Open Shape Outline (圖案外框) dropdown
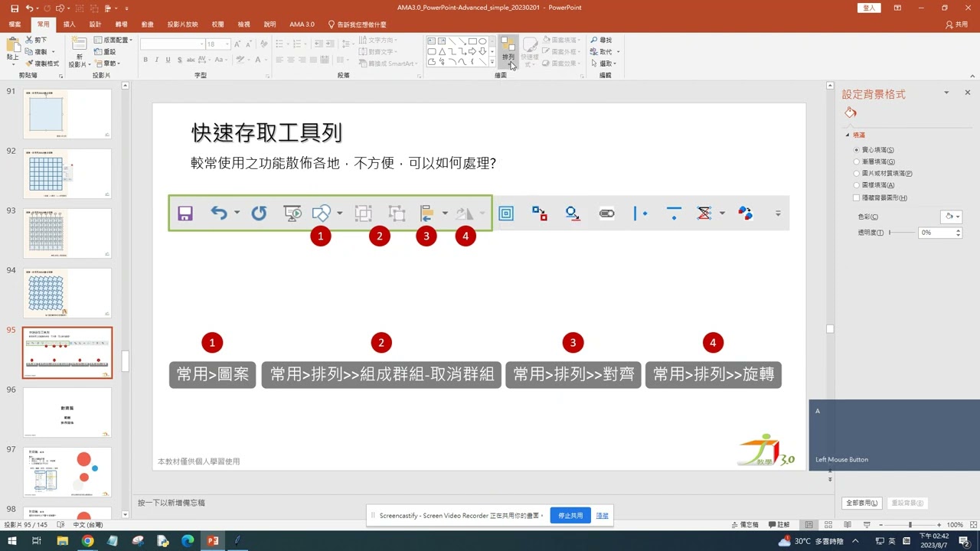This screenshot has height=551, width=980. pos(561,51)
